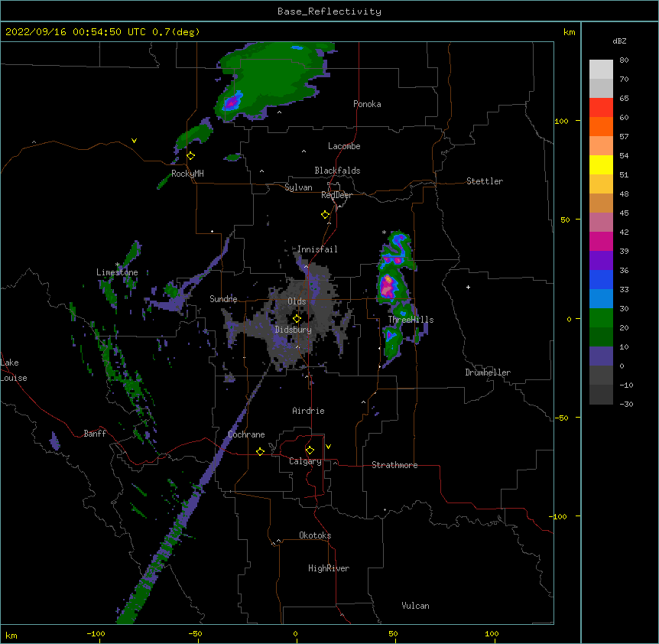Click the yellow marker south of RedDeer
The image size is (659, 644).
click(x=325, y=215)
